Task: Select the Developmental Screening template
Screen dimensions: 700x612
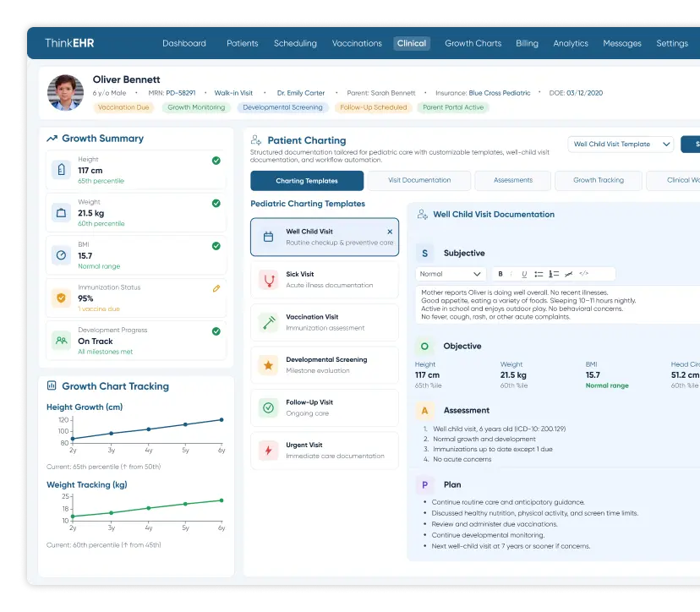Action: 325,365
